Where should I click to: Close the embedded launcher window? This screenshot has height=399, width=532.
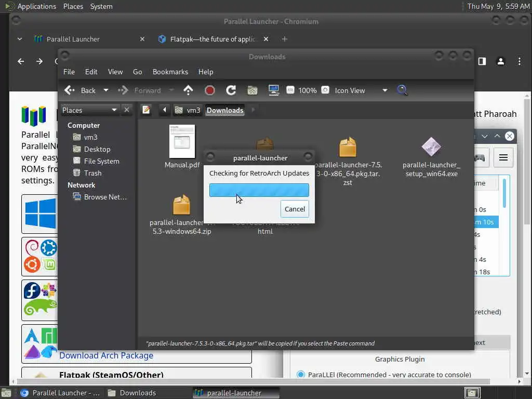[509, 136]
